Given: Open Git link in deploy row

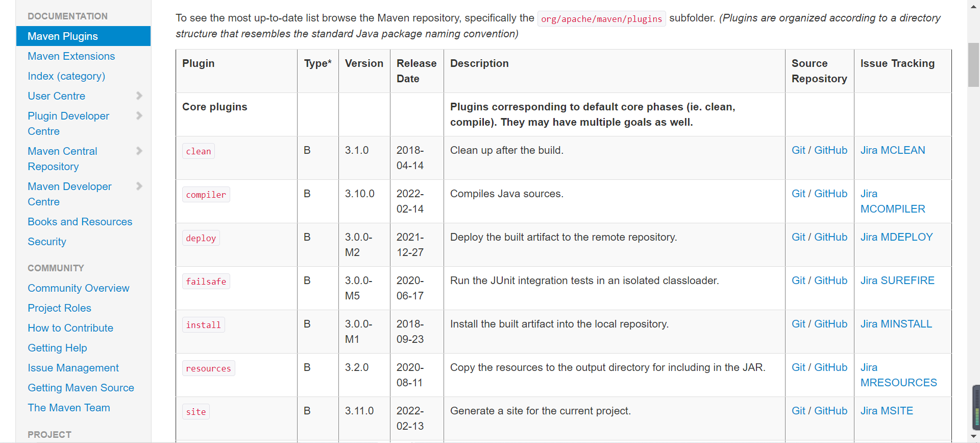Looking at the screenshot, I should tap(798, 237).
